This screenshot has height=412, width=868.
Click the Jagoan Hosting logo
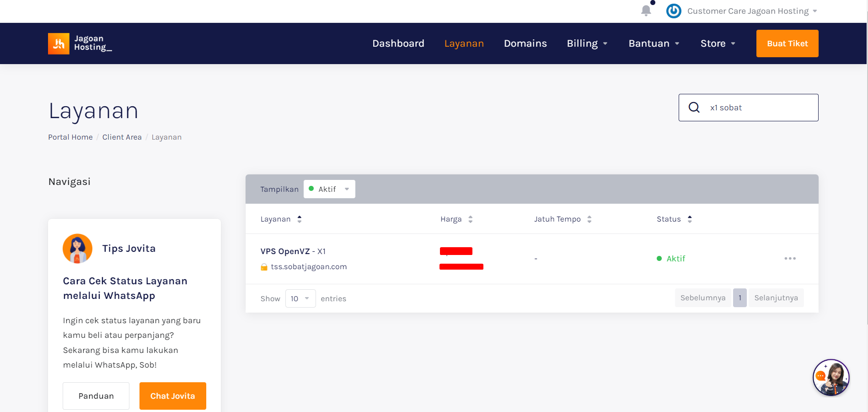tap(80, 43)
